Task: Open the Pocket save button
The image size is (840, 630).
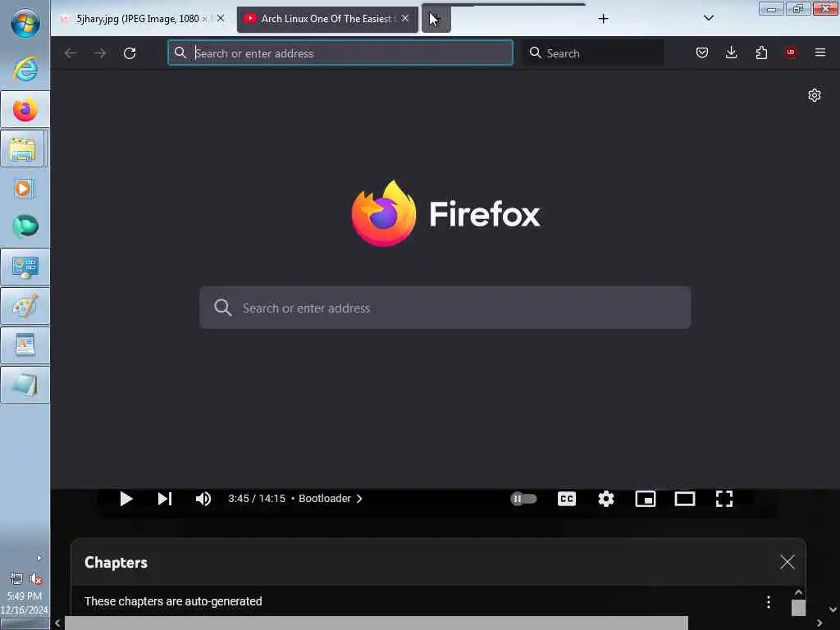Action: pyautogui.click(x=702, y=52)
